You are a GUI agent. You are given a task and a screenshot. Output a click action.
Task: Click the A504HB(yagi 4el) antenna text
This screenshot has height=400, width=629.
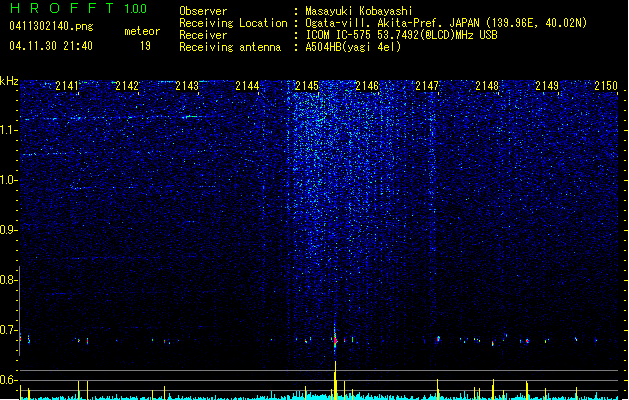[353, 47]
